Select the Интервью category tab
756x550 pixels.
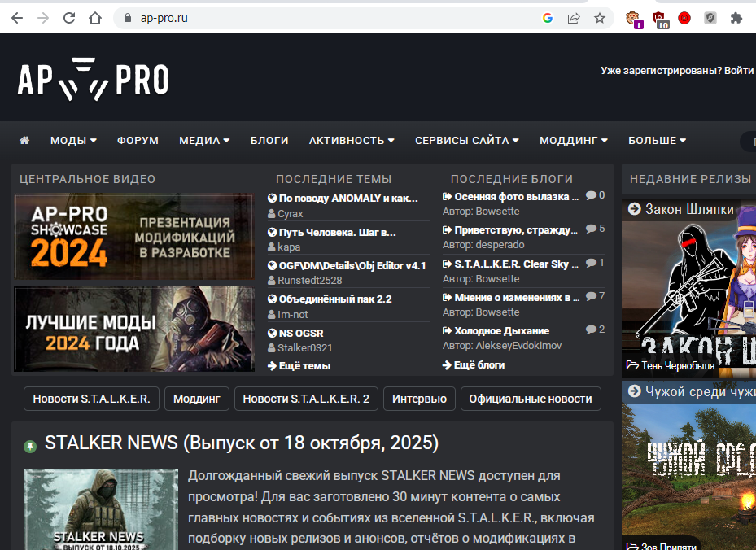pyautogui.click(x=419, y=399)
